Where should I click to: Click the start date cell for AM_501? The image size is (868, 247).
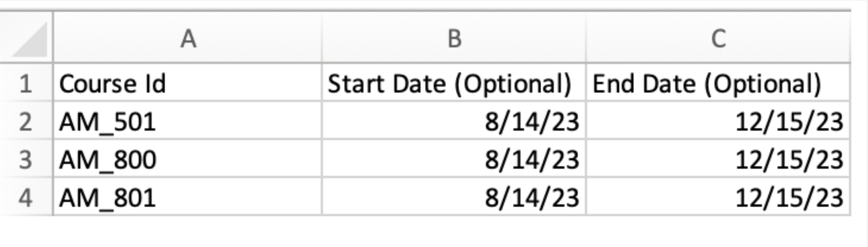coord(454,121)
